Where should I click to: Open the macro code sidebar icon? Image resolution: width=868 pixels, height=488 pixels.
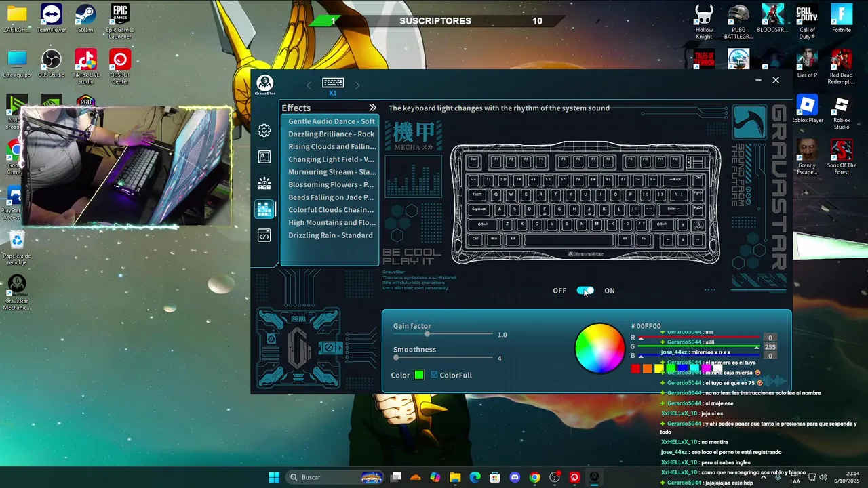(264, 235)
